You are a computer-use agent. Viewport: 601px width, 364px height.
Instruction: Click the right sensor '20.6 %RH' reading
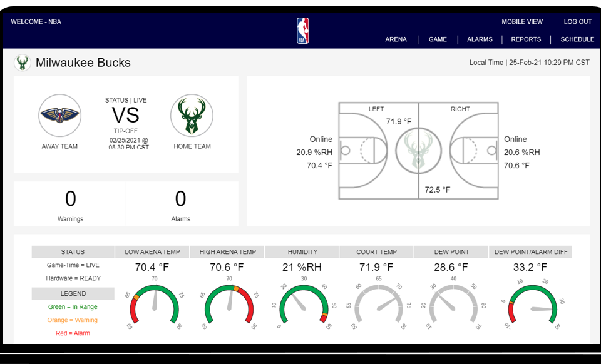click(521, 153)
